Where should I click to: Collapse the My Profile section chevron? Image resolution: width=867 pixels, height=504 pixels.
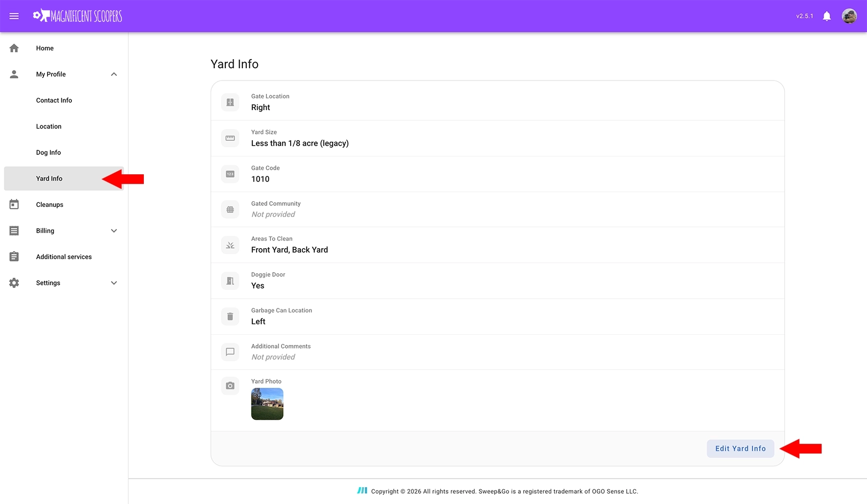(114, 74)
